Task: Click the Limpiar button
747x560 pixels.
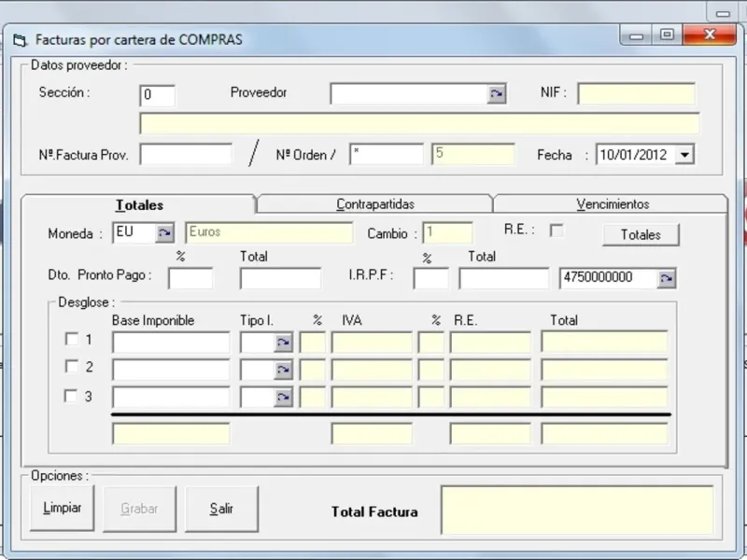Action: (62, 508)
